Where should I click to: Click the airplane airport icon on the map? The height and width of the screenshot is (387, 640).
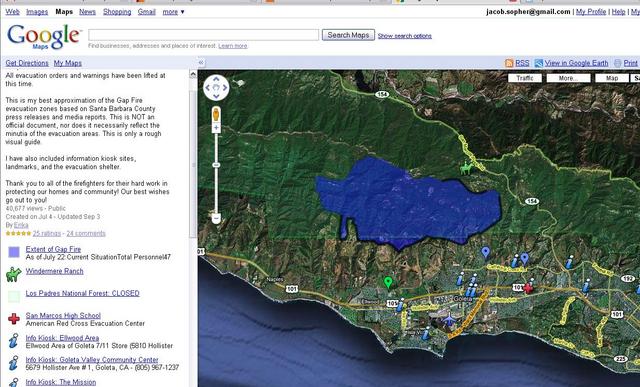click(x=449, y=319)
